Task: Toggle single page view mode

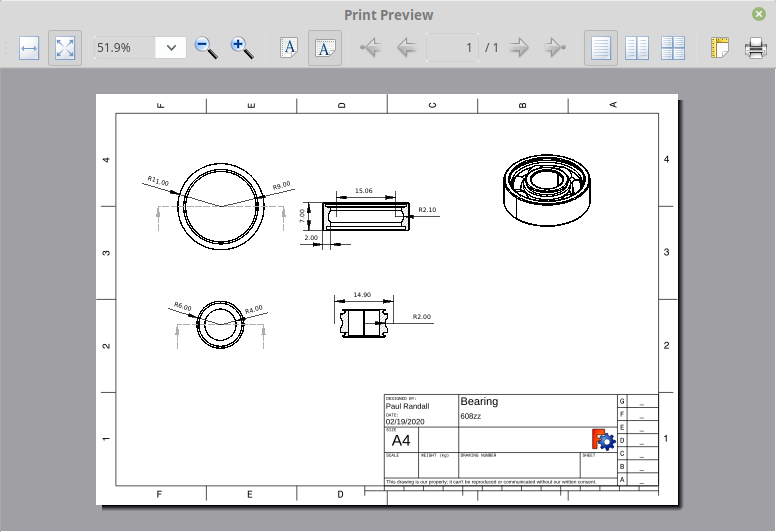Action: coord(601,48)
